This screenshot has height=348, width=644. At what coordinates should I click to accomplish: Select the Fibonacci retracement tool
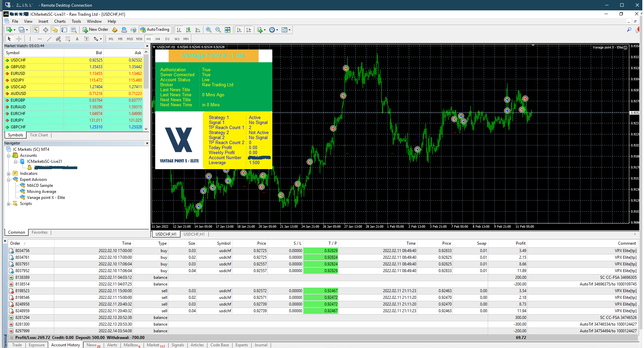[x=68, y=39]
